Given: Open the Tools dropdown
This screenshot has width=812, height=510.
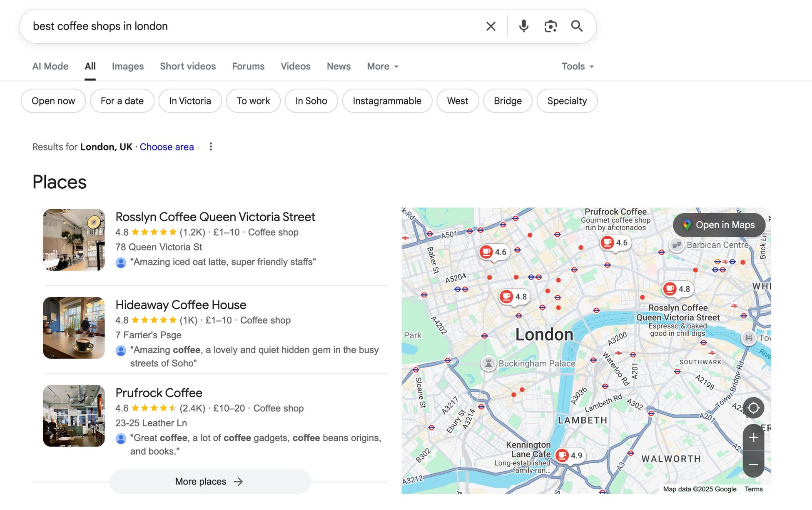Looking at the screenshot, I should (576, 66).
